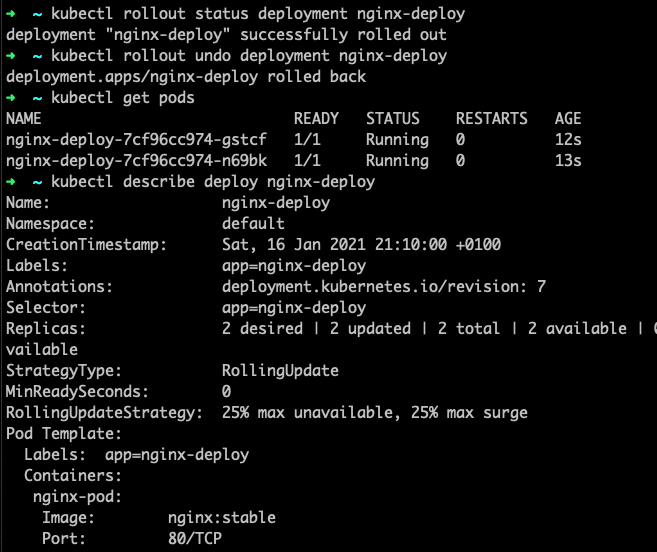Click the READY column header

tap(316, 119)
